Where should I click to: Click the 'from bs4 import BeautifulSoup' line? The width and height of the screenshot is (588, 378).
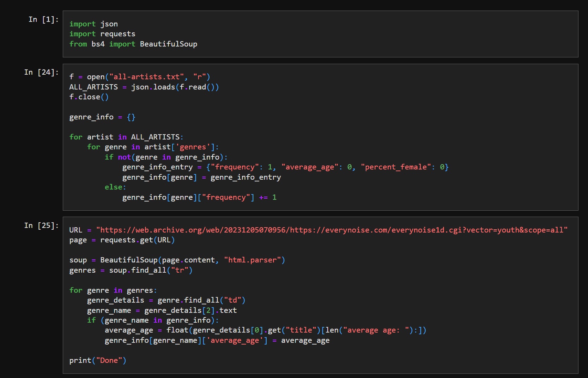[133, 44]
